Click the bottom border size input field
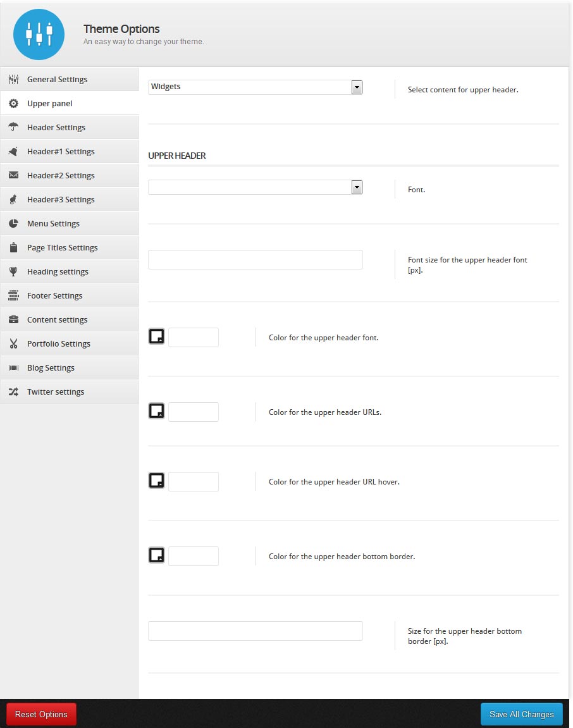 (x=255, y=631)
